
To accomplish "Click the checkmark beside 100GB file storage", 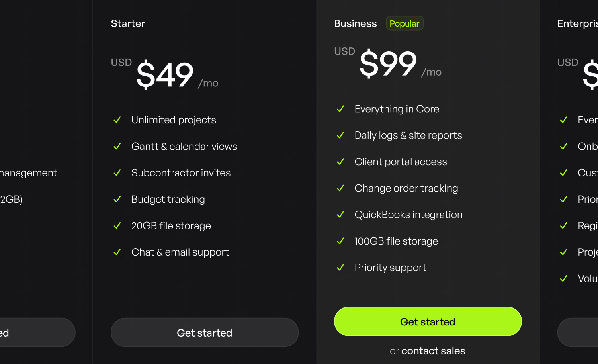I will [x=340, y=241].
